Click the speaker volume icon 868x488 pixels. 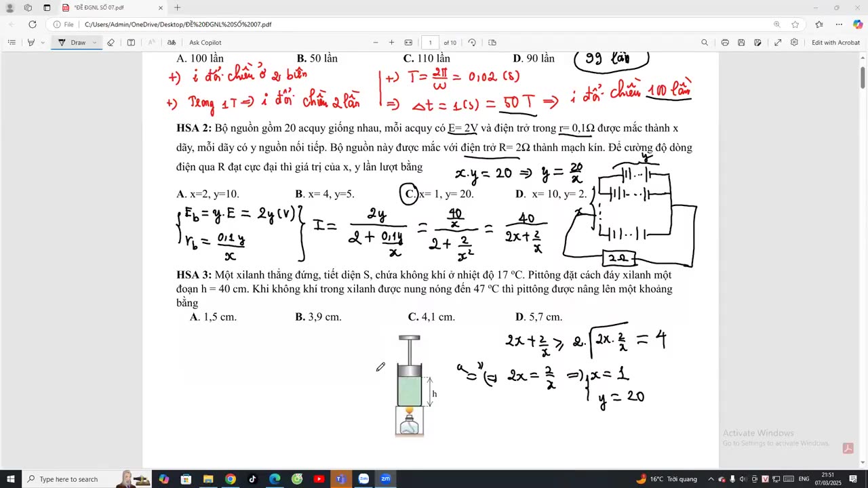[x=743, y=479]
